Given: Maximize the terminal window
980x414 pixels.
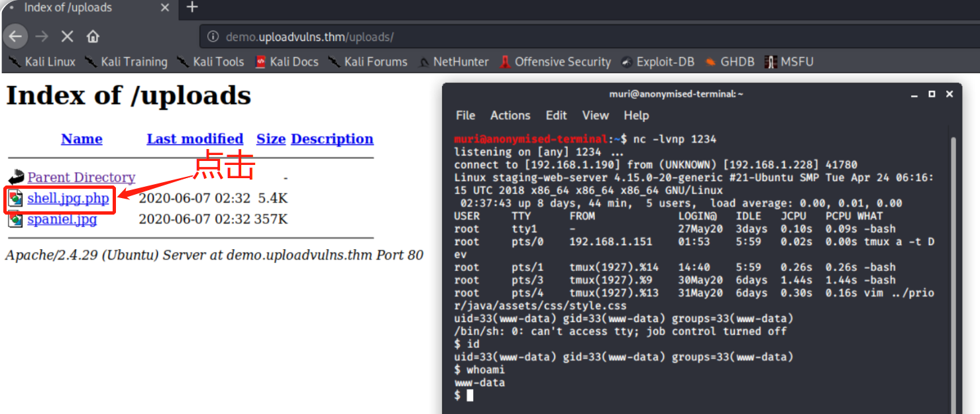Looking at the screenshot, I should pyautogui.click(x=932, y=94).
